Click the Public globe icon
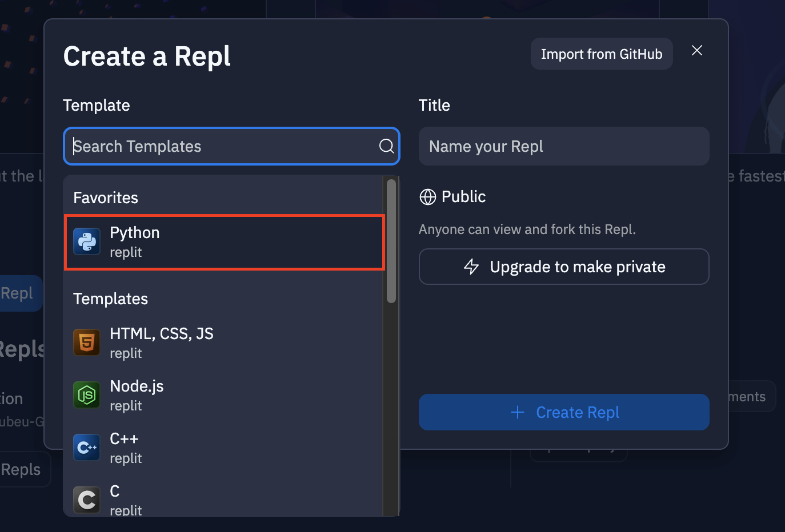The height and width of the screenshot is (532, 785). (427, 197)
